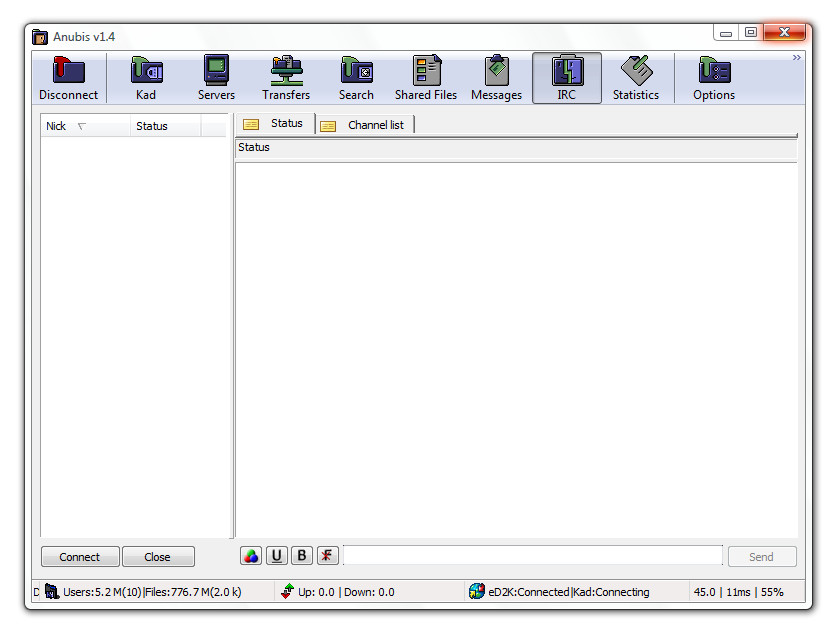Toggle bold formatting in IRC
The height and width of the screenshot is (627, 827).
(x=302, y=555)
